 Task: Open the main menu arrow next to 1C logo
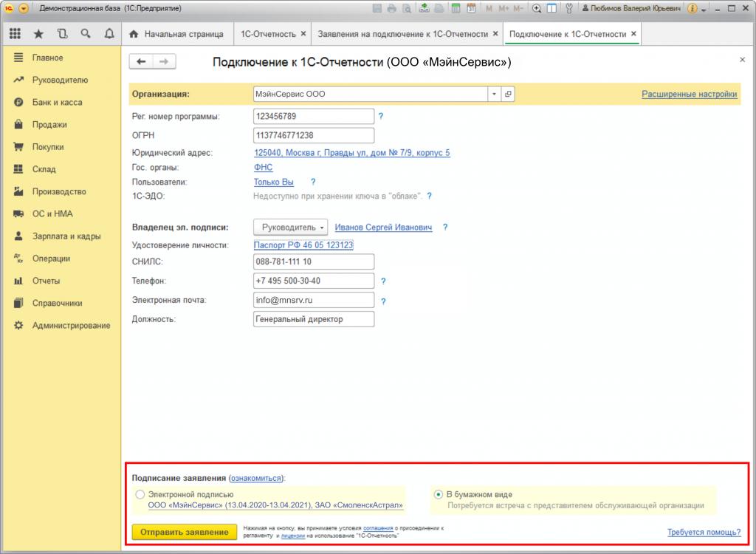click(23, 9)
